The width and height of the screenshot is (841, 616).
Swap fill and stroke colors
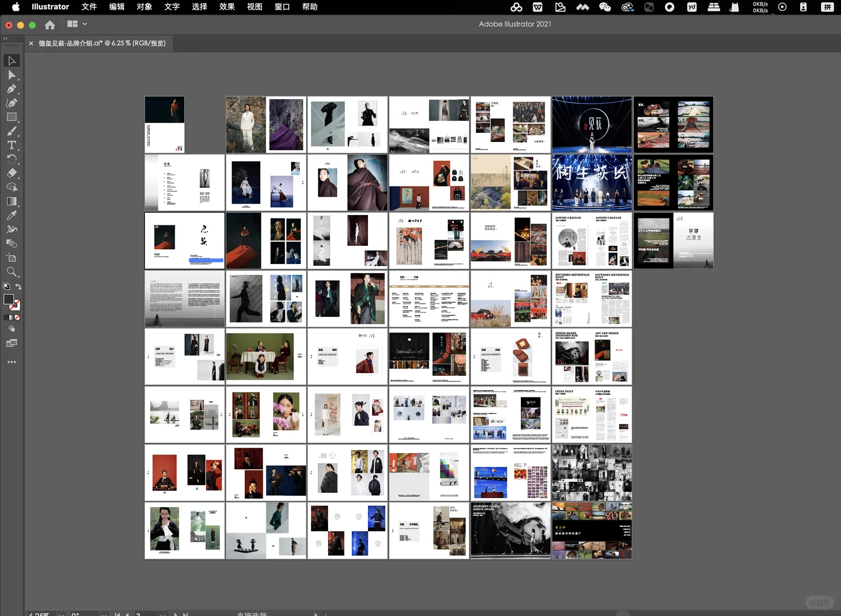click(x=18, y=286)
